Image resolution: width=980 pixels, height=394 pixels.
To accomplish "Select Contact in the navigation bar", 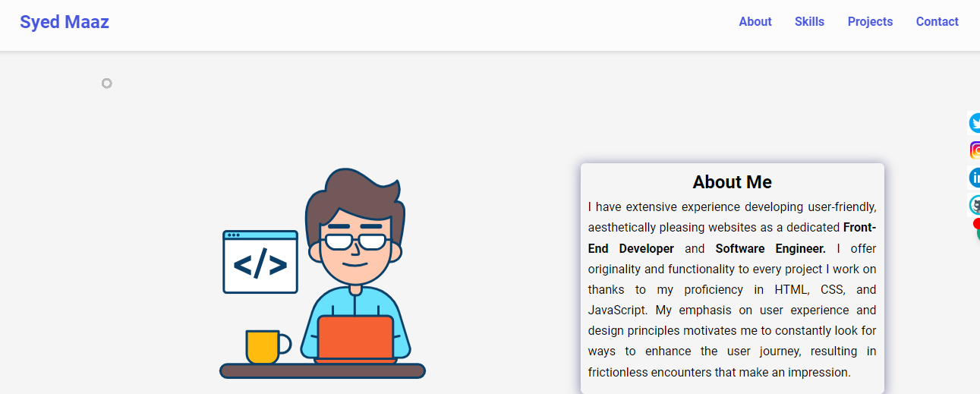I will coord(937,22).
